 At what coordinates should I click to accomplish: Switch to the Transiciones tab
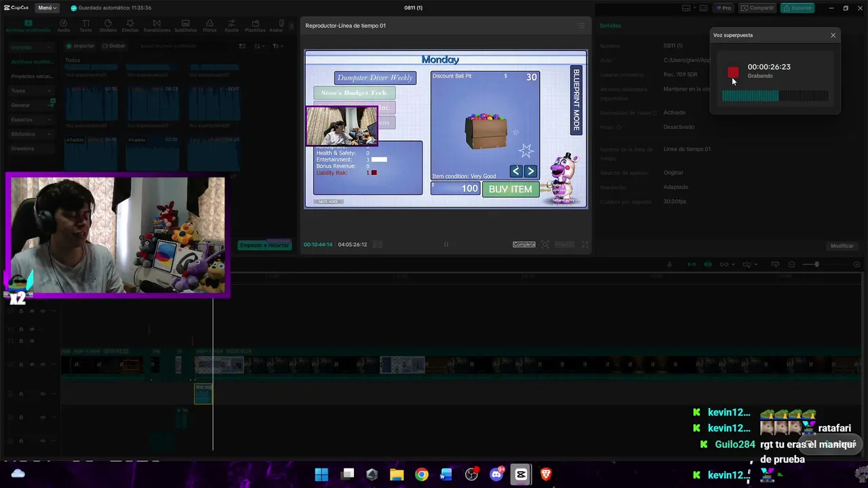157,26
